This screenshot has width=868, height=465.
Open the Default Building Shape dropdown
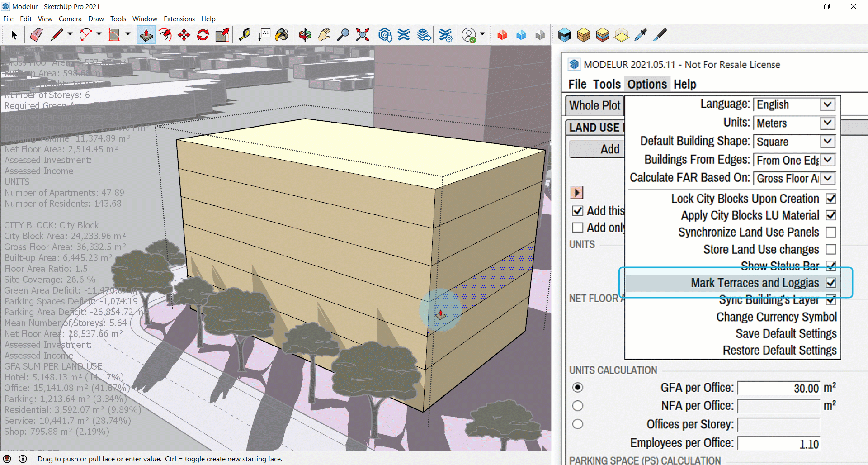(794, 142)
